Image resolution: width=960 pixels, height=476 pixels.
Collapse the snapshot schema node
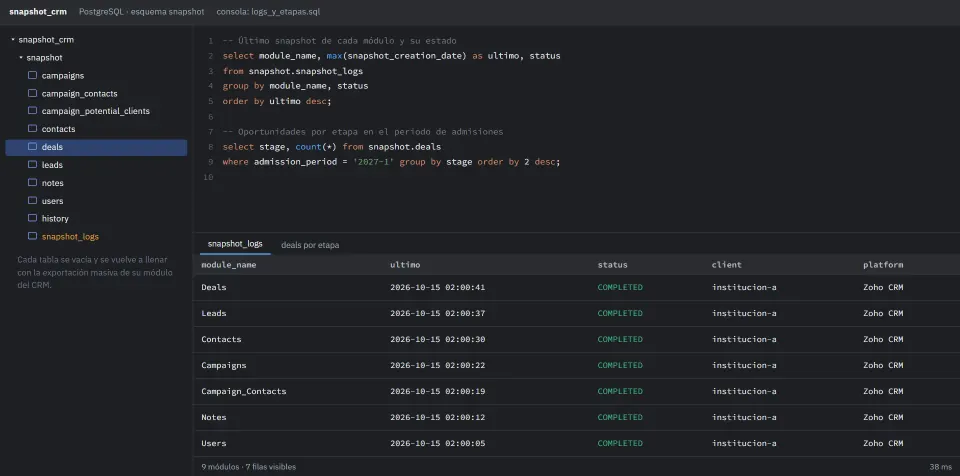[x=21, y=58]
